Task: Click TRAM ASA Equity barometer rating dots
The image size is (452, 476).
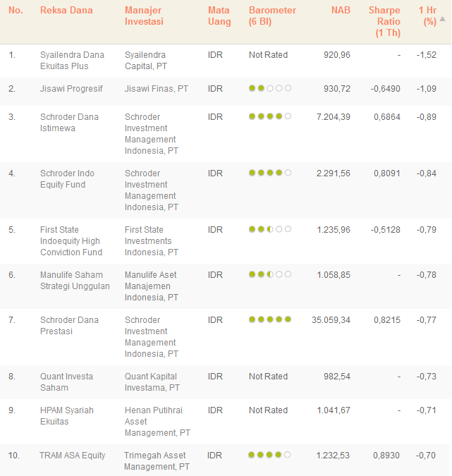Action: [x=269, y=456]
